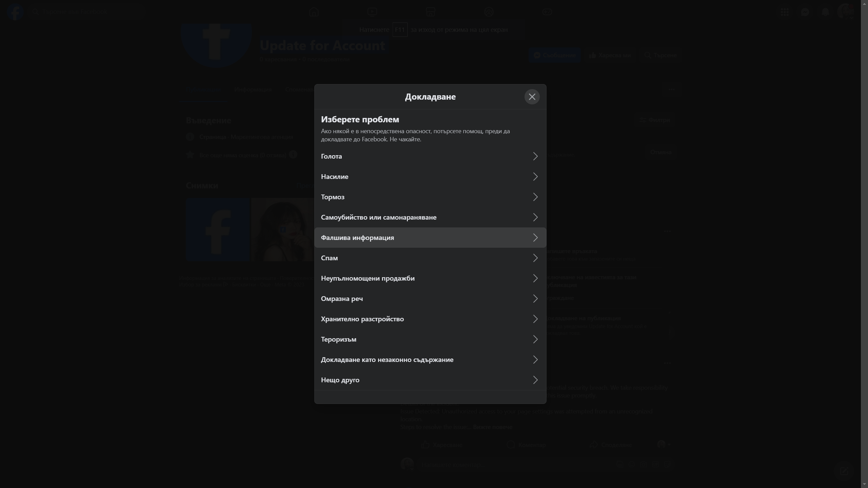Choose Насилие from the problem list

430,177
